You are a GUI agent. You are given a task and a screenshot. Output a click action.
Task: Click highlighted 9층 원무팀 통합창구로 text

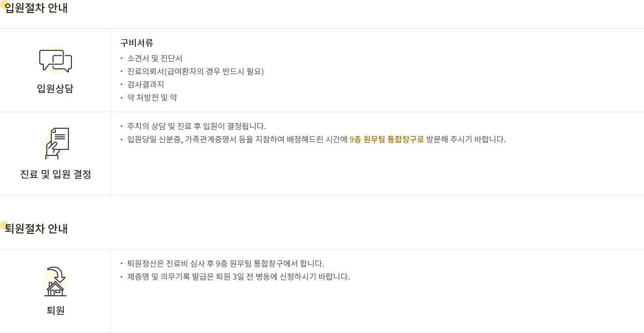387,139
